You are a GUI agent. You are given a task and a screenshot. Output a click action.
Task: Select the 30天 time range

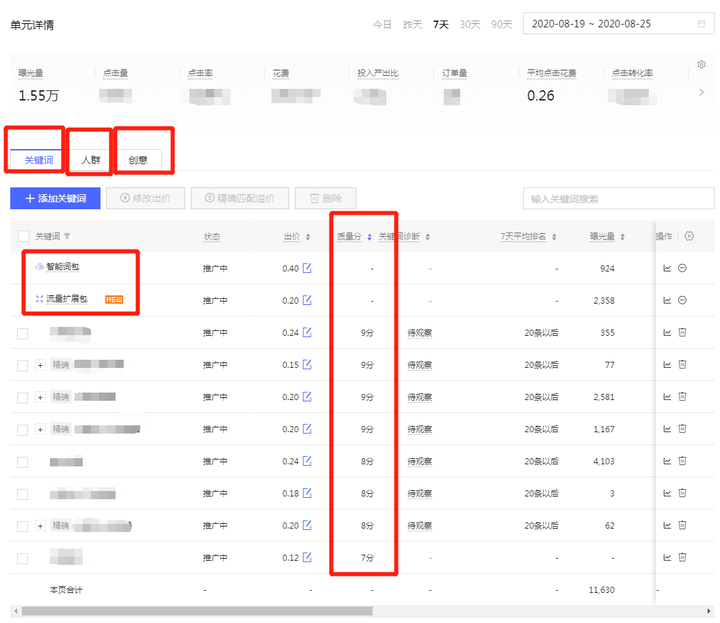[x=470, y=24]
